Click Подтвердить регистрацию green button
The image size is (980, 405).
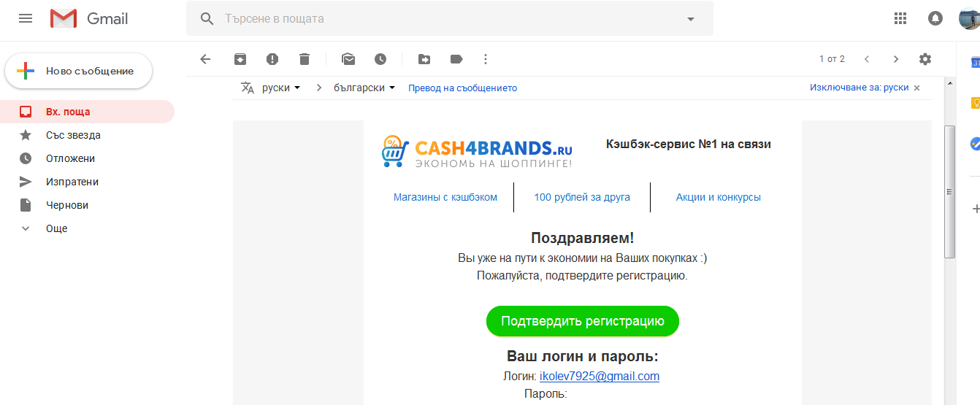coord(583,321)
